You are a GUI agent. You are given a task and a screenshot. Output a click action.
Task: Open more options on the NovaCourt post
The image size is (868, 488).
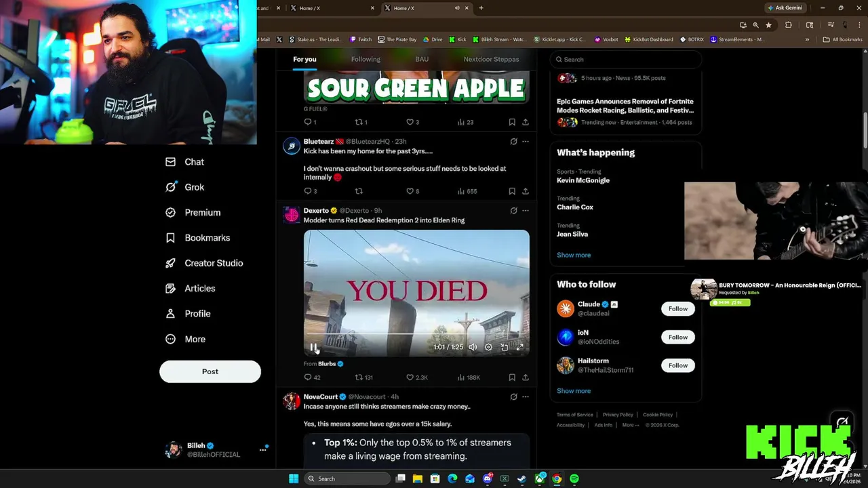click(x=525, y=396)
